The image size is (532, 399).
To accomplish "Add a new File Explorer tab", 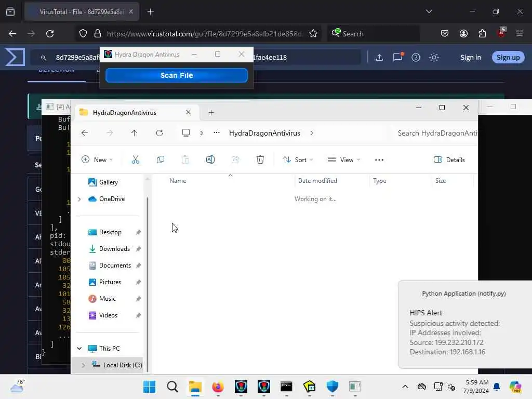I will 211,112.
